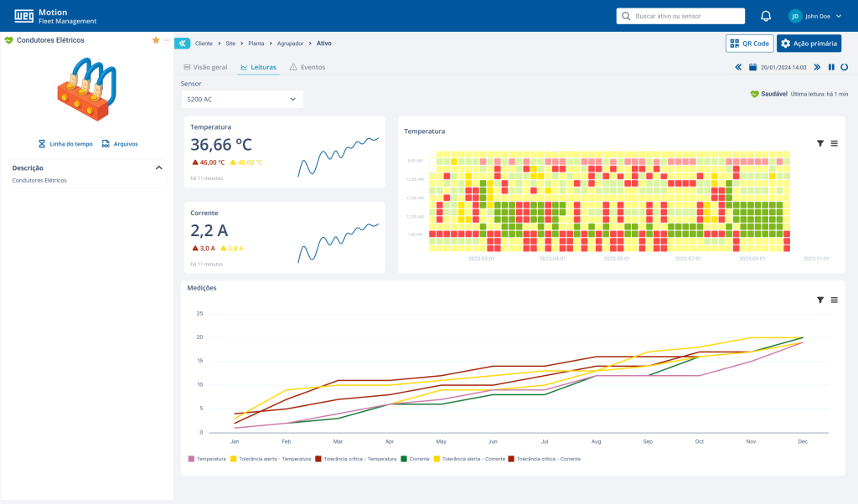Toggle the Corrente series in the legend

(x=416, y=459)
